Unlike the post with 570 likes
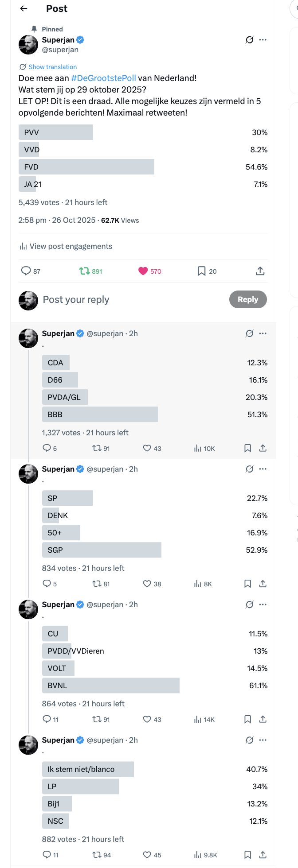Screen dimensions: 298x868 pos(143,271)
